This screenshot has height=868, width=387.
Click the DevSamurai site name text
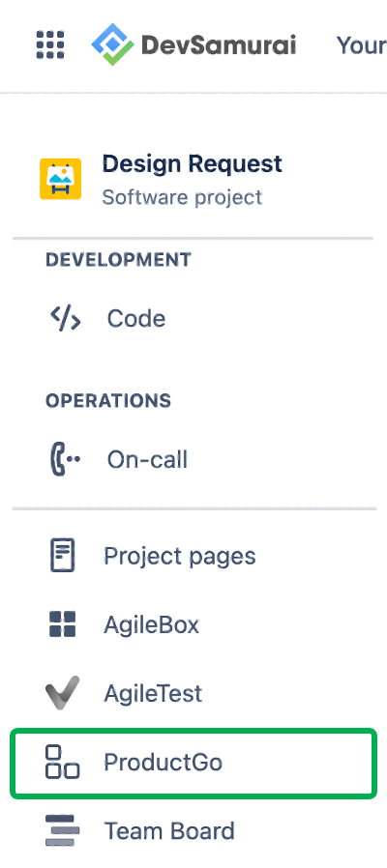(x=219, y=45)
